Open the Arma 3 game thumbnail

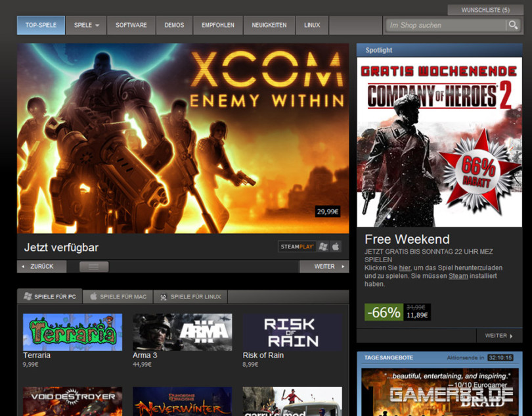click(x=182, y=332)
